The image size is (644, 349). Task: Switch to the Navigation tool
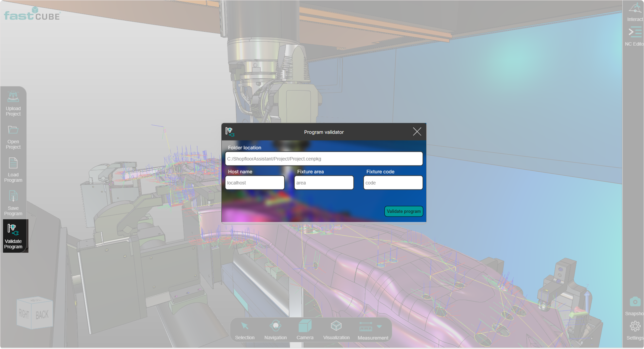[x=275, y=326]
